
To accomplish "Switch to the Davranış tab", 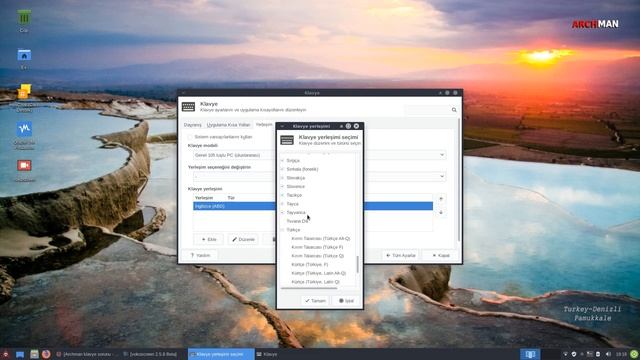I will [193, 125].
